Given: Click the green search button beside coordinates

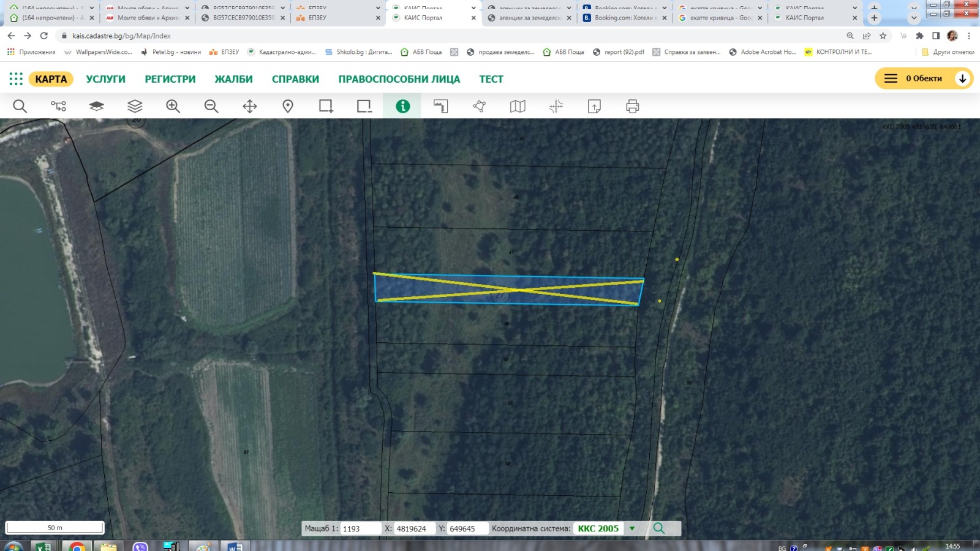Looking at the screenshot, I should 659,528.
